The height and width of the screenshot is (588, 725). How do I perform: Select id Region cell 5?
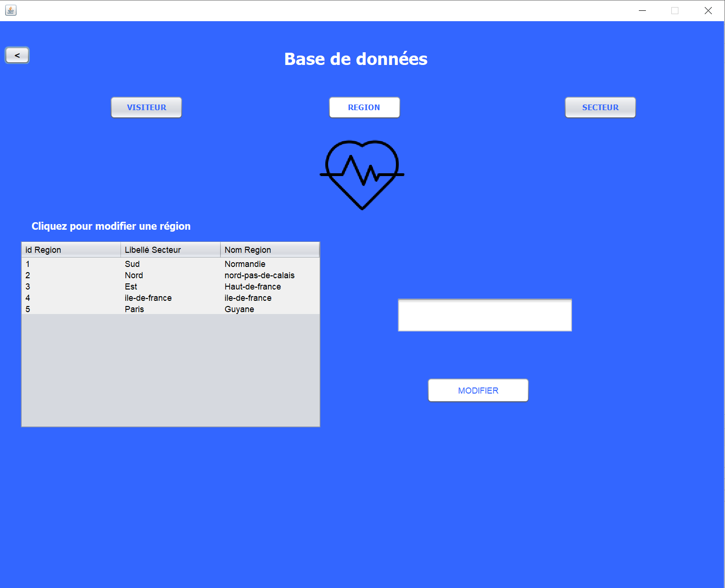[x=71, y=309]
